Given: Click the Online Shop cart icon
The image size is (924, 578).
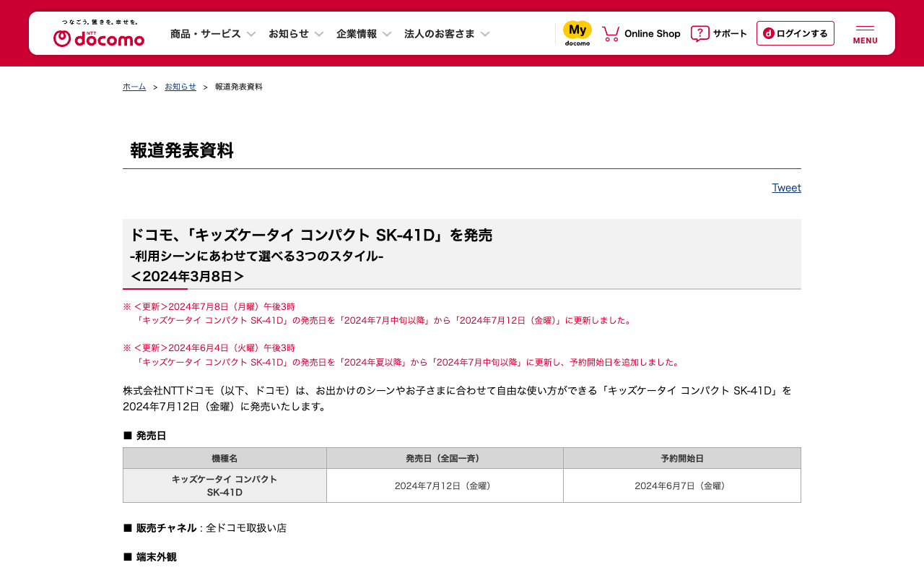Looking at the screenshot, I should [x=611, y=34].
